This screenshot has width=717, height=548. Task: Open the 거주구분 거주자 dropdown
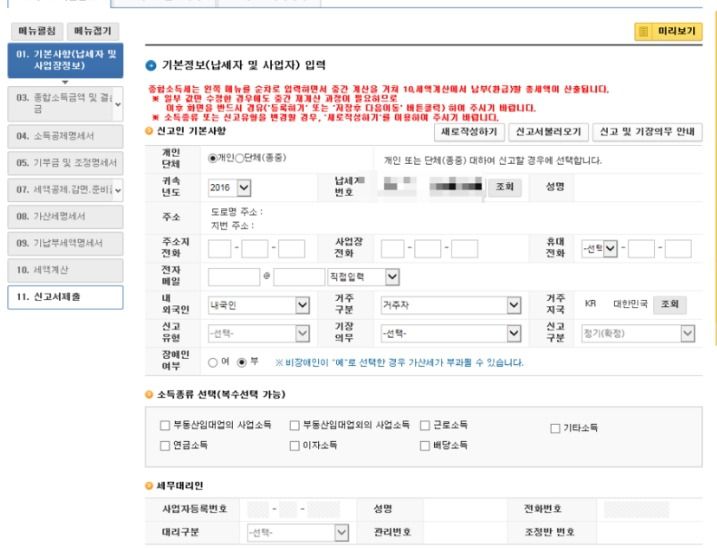pyautogui.click(x=451, y=306)
